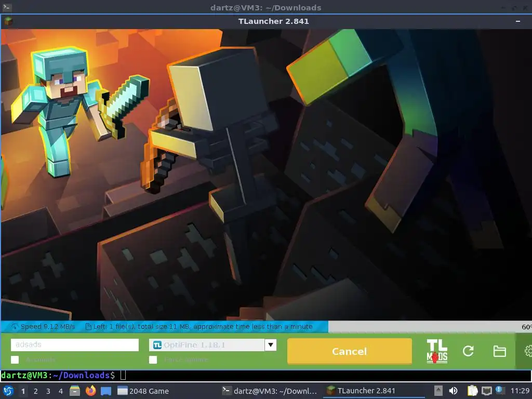Expand the version dropdown arrow
The image size is (532, 399).
(270, 345)
